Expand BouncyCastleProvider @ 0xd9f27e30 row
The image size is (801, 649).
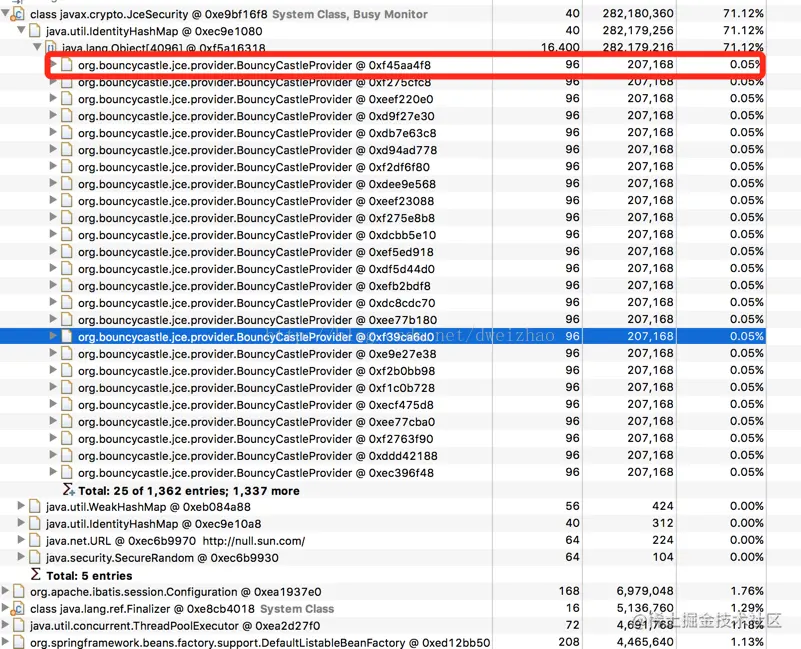coord(53,114)
